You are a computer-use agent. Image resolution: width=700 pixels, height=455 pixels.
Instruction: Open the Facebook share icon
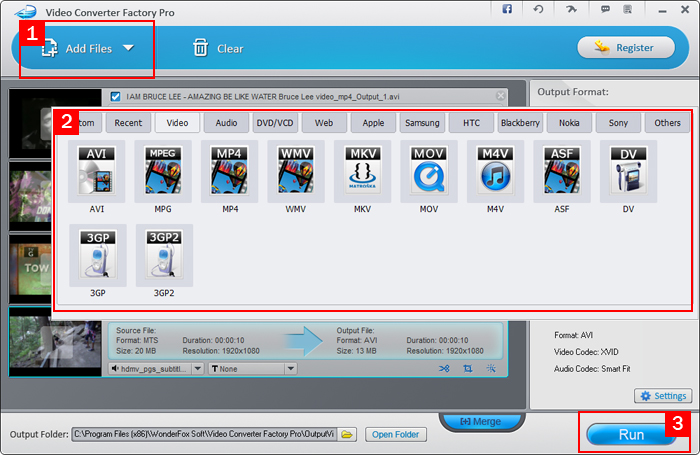click(x=507, y=9)
